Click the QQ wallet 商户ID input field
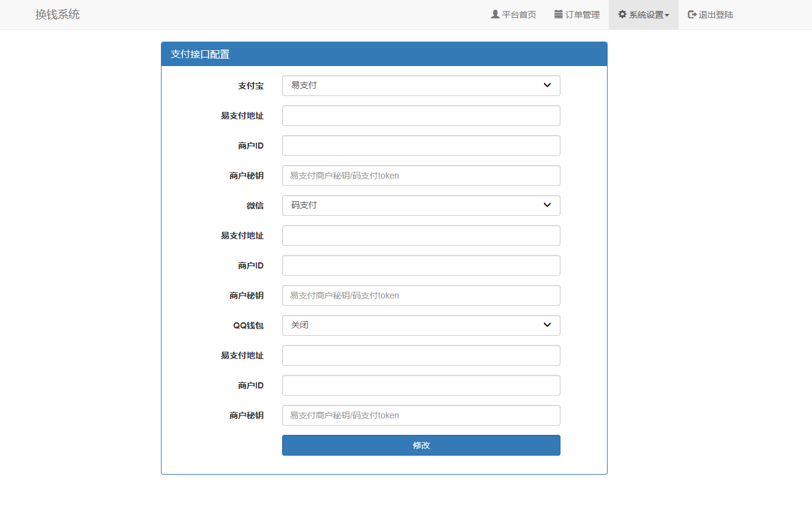This screenshot has height=526, width=812. [420, 385]
